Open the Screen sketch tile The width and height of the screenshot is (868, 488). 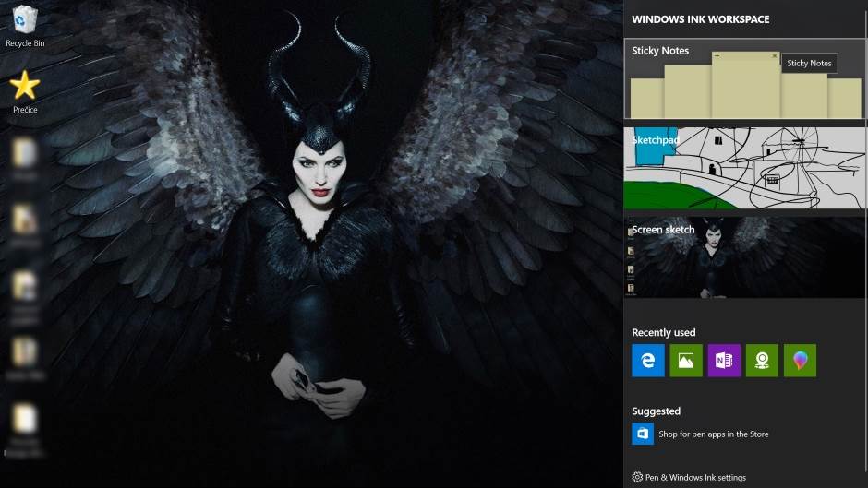744,257
